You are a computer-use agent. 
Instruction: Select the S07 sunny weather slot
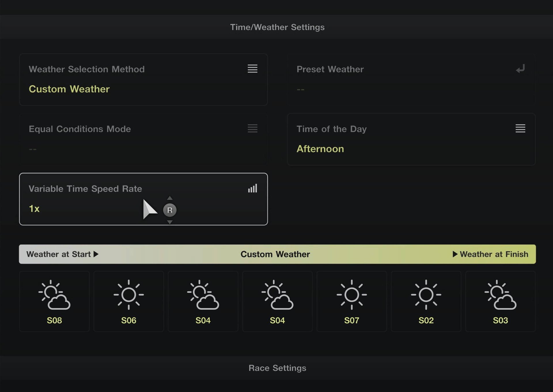(352, 301)
